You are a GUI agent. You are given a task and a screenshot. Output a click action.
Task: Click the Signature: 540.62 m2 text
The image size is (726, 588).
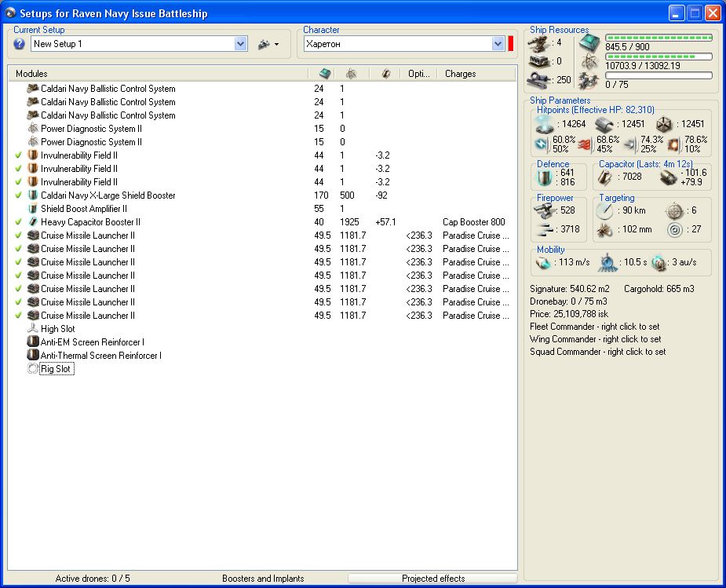coord(570,289)
